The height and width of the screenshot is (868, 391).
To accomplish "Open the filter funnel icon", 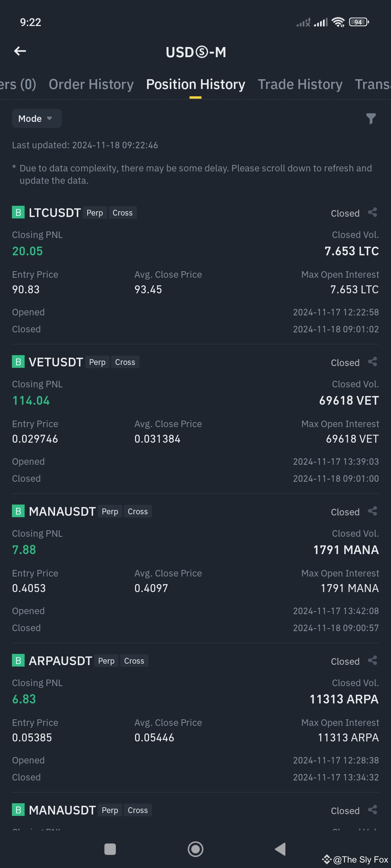I will [371, 119].
